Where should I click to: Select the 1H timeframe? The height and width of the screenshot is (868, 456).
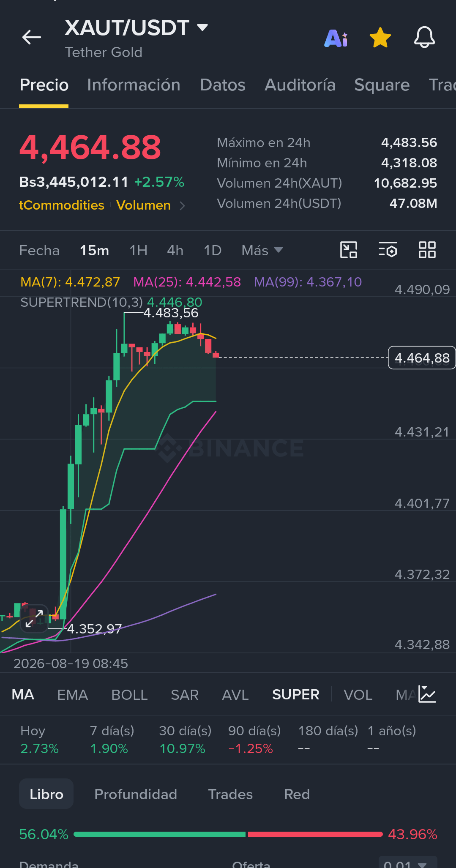(138, 251)
